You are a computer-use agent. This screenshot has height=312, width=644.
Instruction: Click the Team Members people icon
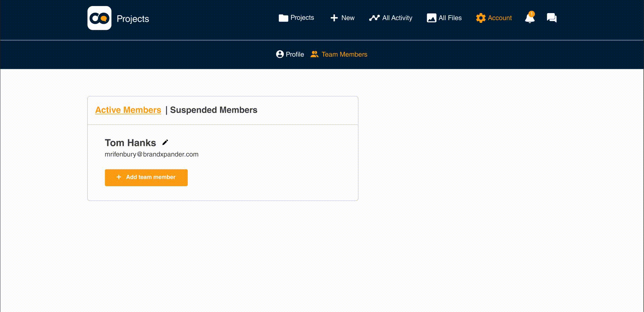click(314, 54)
